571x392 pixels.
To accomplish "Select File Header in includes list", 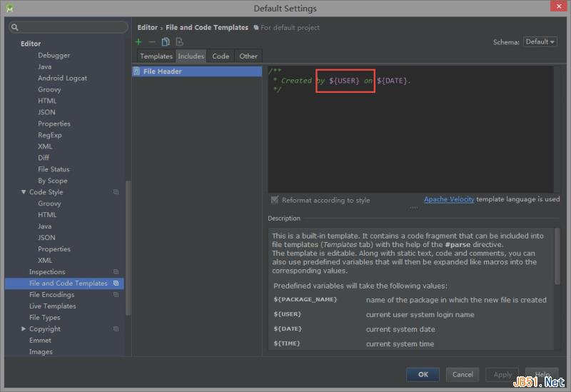I will click(x=197, y=71).
